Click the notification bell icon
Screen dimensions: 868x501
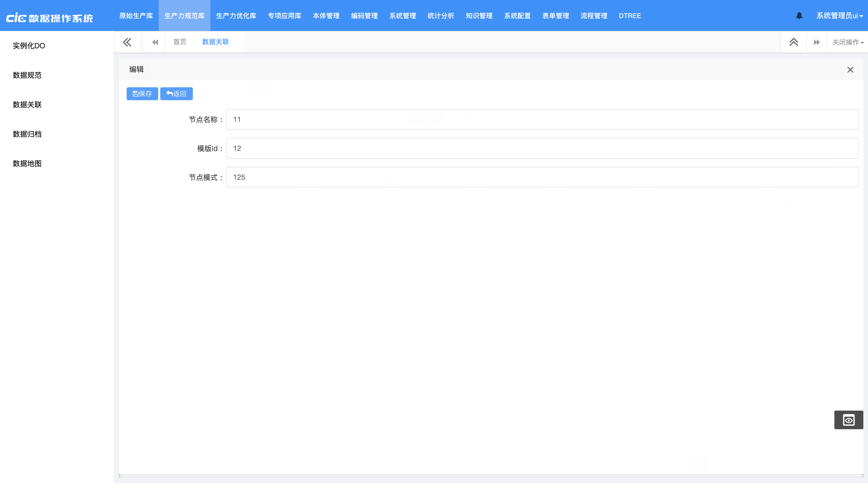(x=799, y=16)
